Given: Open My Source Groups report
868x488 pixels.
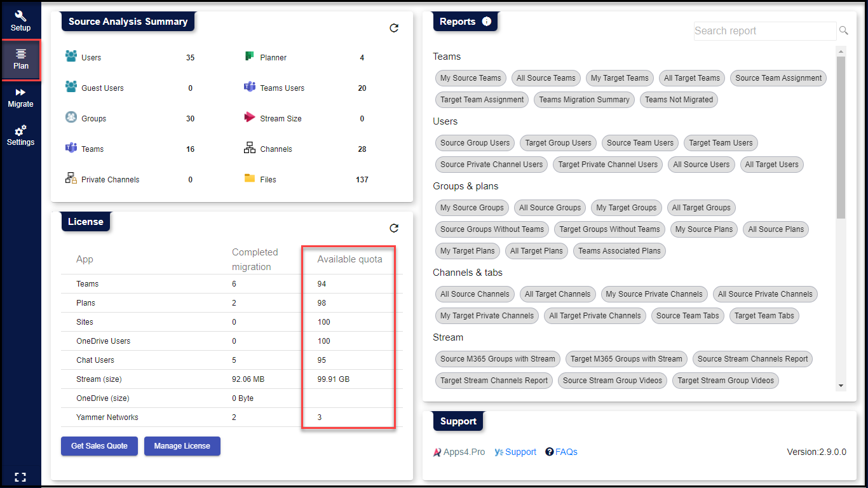Looking at the screenshot, I should tap(472, 208).
